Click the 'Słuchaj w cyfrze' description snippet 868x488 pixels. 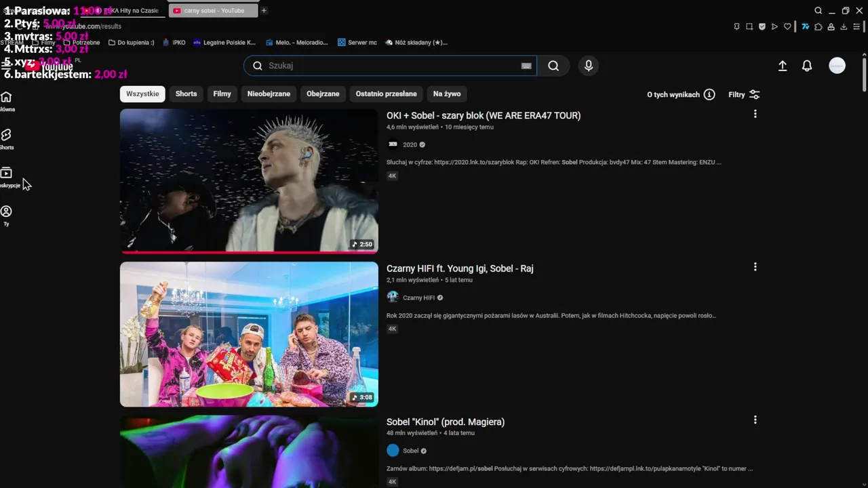(x=554, y=162)
